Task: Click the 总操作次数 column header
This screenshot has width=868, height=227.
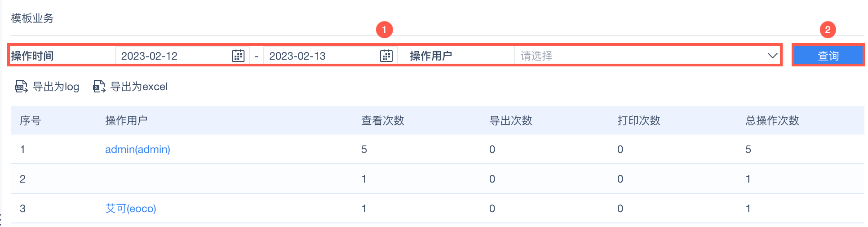Action: (772, 120)
